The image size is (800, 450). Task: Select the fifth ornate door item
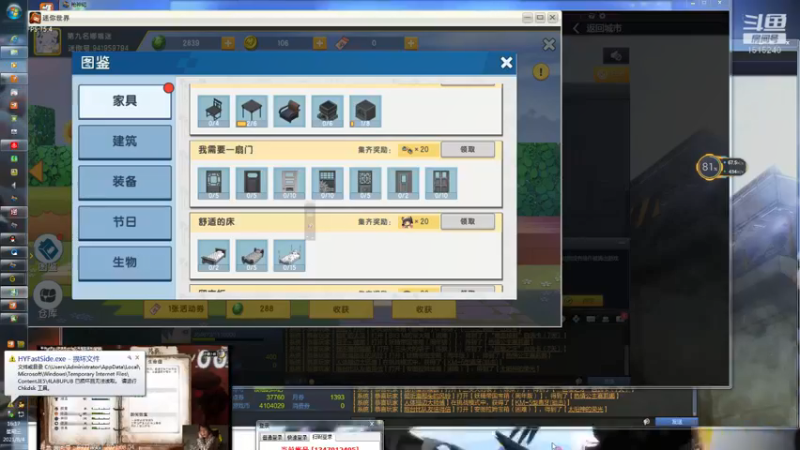coord(365,183)
